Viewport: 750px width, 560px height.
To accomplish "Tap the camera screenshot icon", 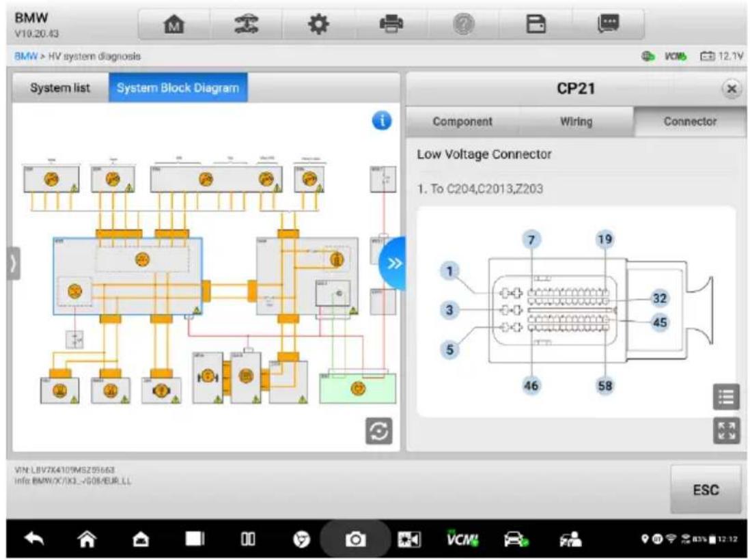I will coord(355,540).
